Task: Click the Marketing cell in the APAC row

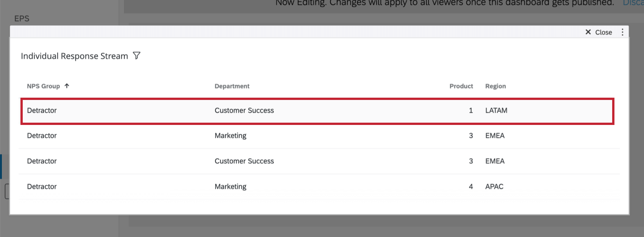Action: tap(230, 187)
